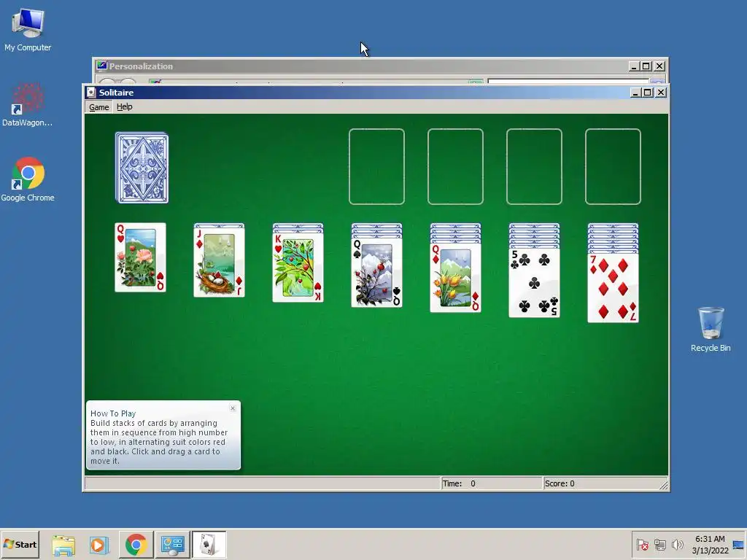747x560 pixels.
Task: Select the Recycle Bin icon
Action: tap(711, 329)
